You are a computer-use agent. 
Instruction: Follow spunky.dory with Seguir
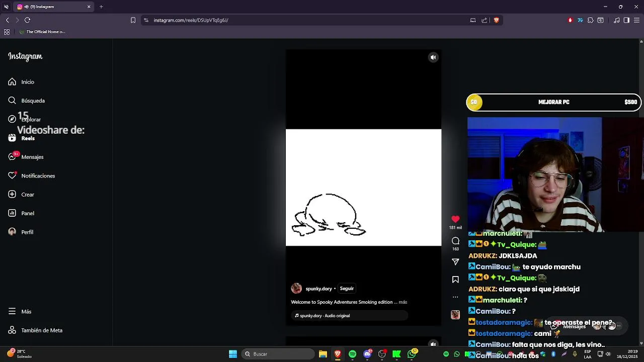click(347, 289)
